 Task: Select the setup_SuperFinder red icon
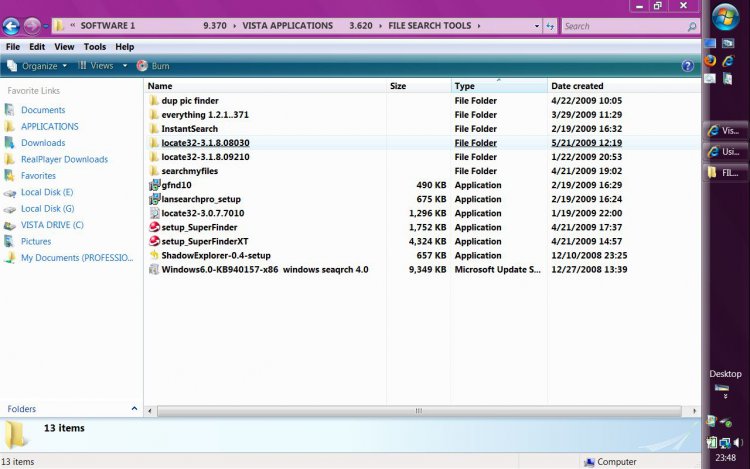[154, 227]
